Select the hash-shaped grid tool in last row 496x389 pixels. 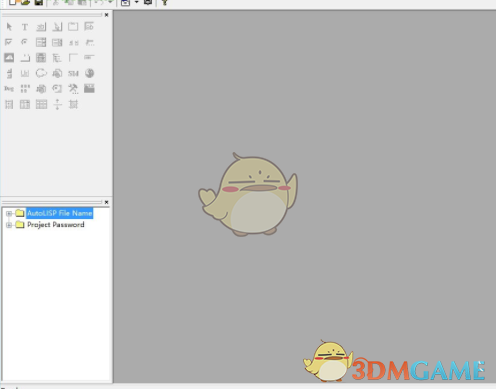click(73, 104)
